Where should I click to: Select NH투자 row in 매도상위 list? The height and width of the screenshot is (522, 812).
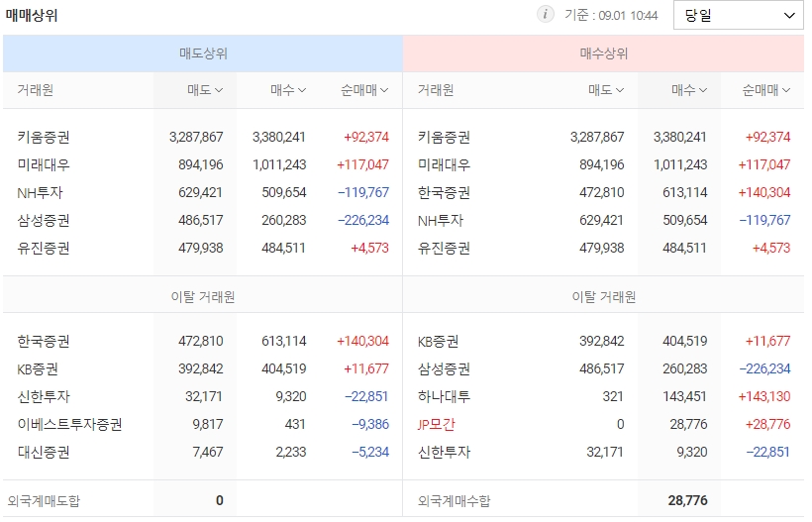coord(203,192)
